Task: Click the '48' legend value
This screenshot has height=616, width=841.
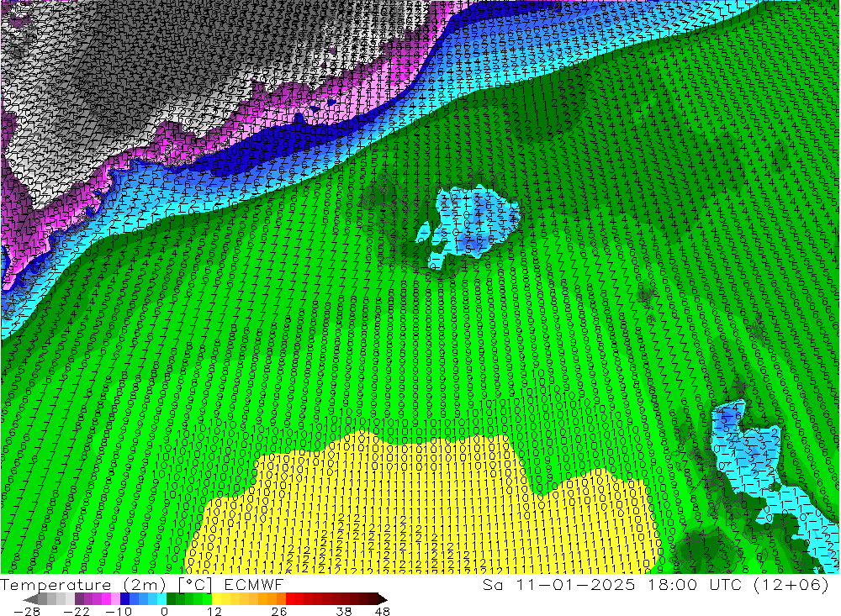Action: (x=383, y=611)
